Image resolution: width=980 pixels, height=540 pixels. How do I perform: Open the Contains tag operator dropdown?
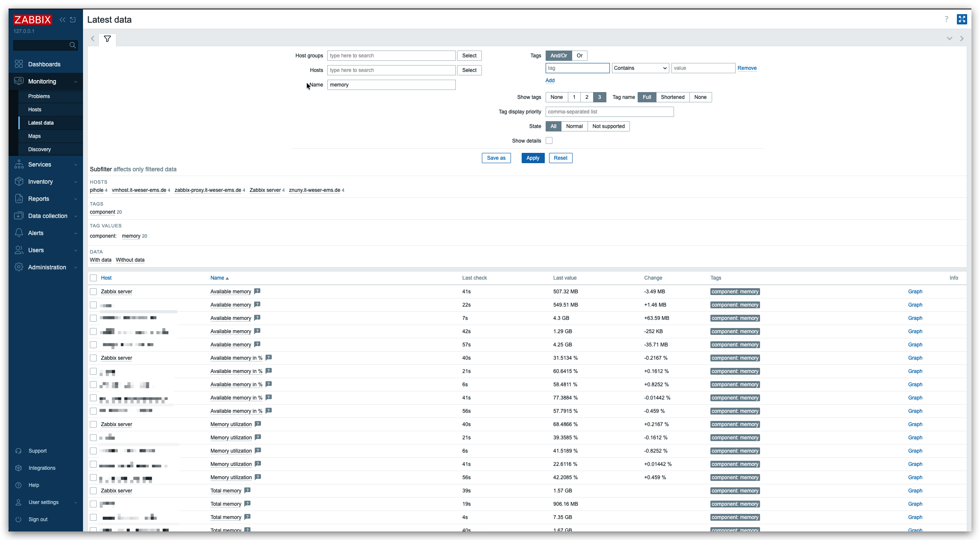[x=640, y=68]
